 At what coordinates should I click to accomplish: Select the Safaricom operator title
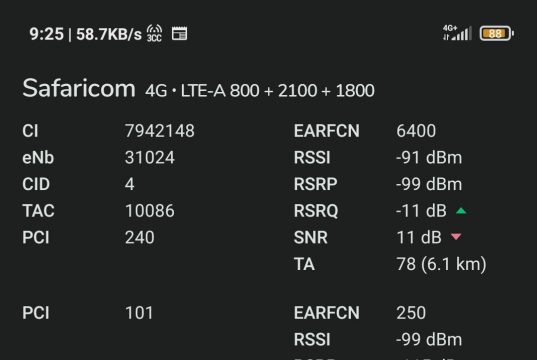click(79, 88)
